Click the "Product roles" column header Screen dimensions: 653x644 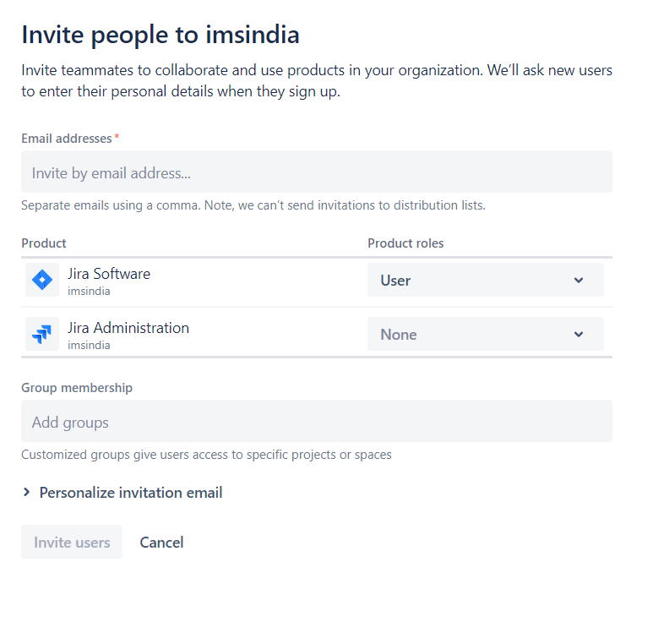point(405,243)
